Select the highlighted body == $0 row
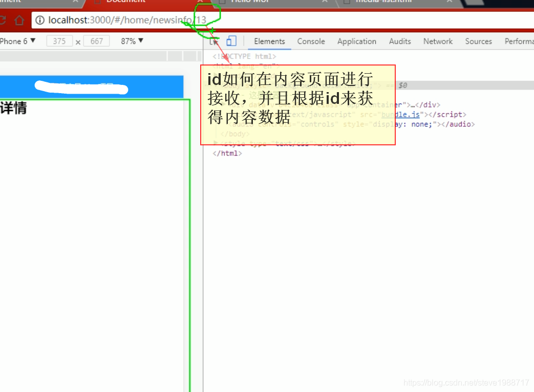Image resolution: width=534 pixels, height=392 pixels. pyautogui.click(x=369, y=85)
